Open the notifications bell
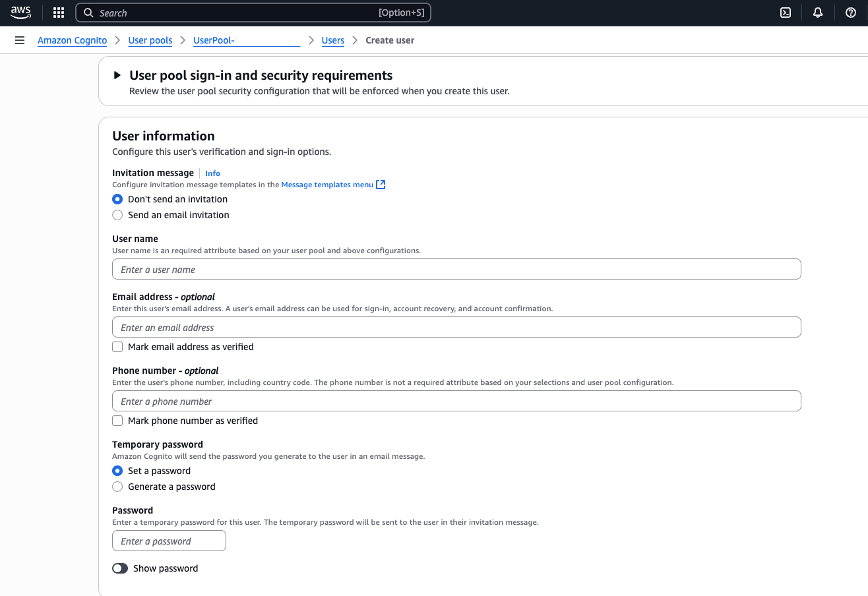 818,13
